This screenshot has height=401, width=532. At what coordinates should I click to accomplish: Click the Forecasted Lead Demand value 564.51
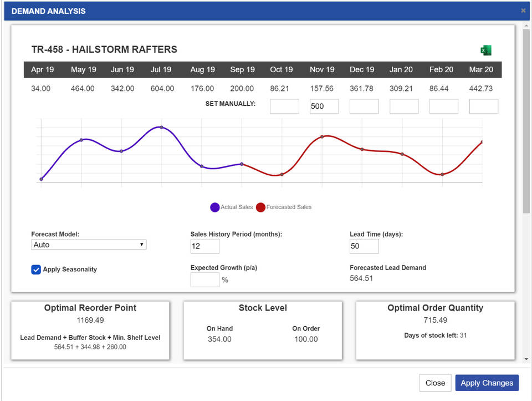coord(361,278)
